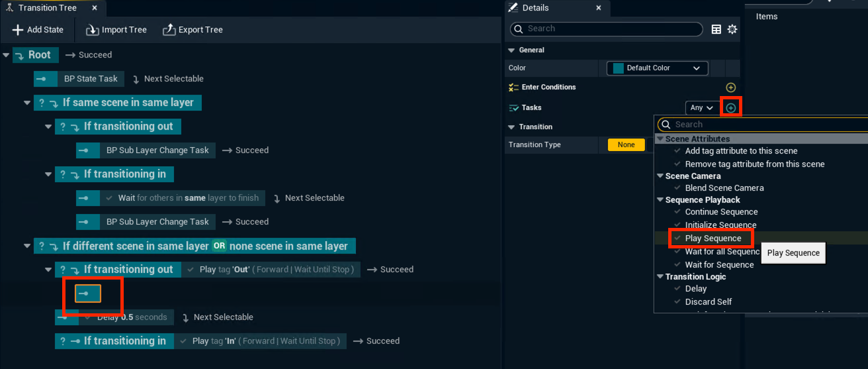Viewport: 868px width, 369px height.
Task: Add an enter condition with plus icon
Action: (730, 87)
